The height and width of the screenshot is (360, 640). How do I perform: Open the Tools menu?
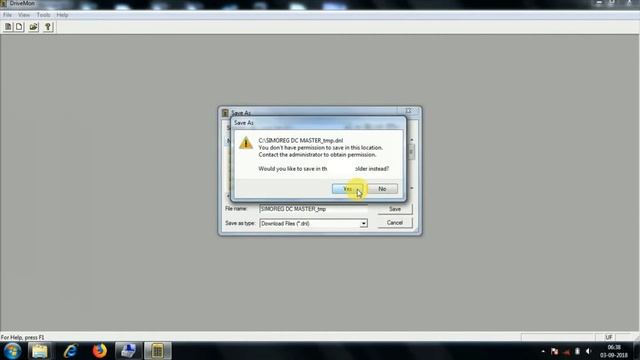coord(43,15)
